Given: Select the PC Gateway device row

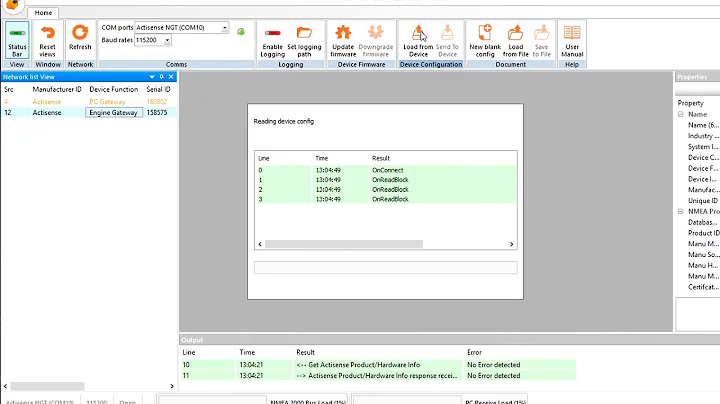Looking at the screenshot, I should (88, 101).
